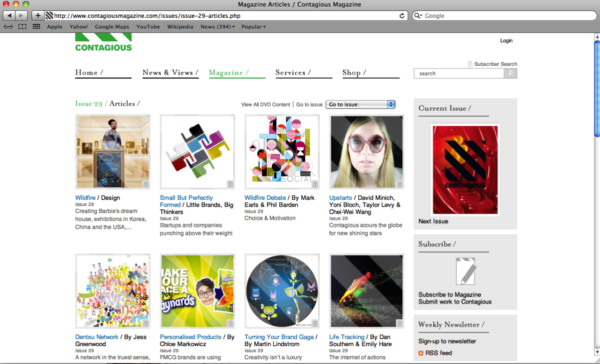Expand the 'Go to issue' dropdown
600x364 pixels.
(x=360, y=105)
